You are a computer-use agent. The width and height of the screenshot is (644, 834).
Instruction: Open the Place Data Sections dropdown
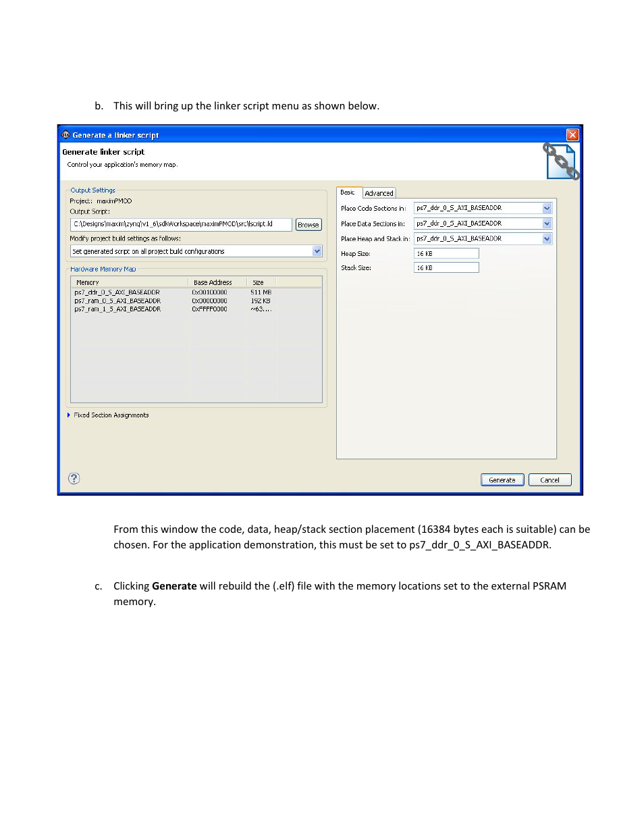pos(547,224)
